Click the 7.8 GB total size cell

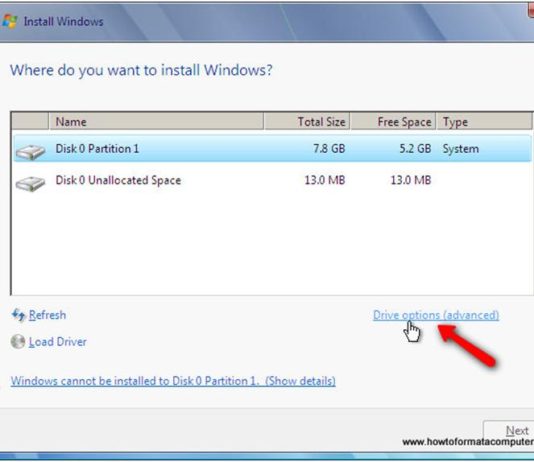pos(329,149)
